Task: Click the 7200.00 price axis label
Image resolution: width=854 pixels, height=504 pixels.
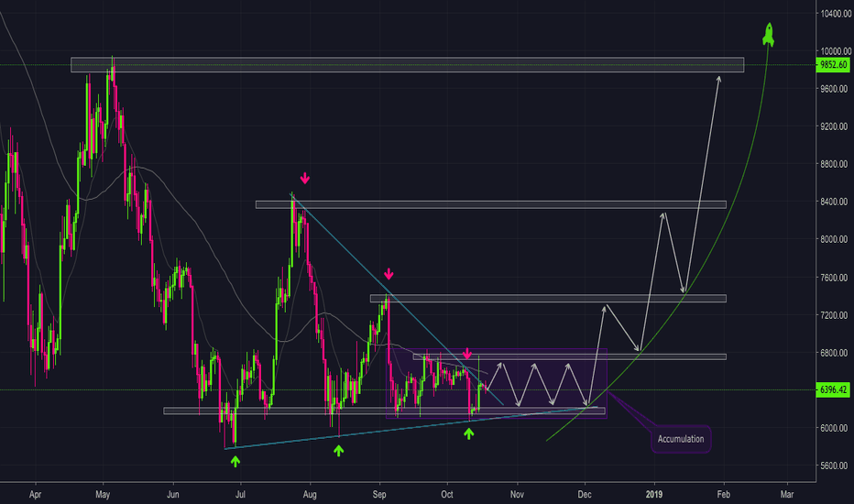Action: (x=834, y=315)
